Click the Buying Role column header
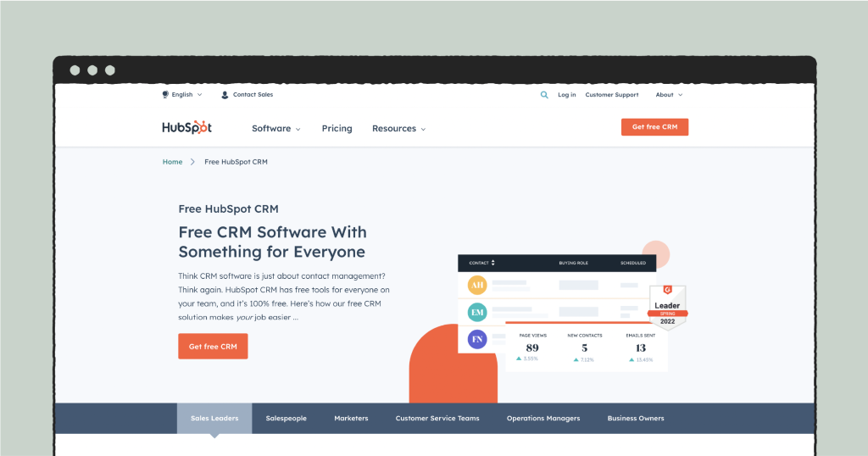This screenshot has height=456, width=868. point(574,263)
